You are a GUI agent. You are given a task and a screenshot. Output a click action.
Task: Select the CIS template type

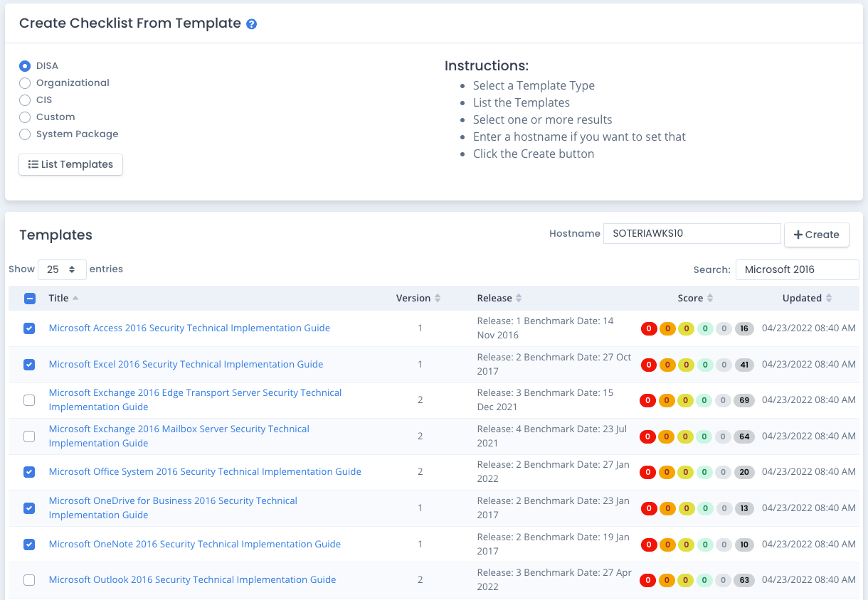[x=25, y=100]
